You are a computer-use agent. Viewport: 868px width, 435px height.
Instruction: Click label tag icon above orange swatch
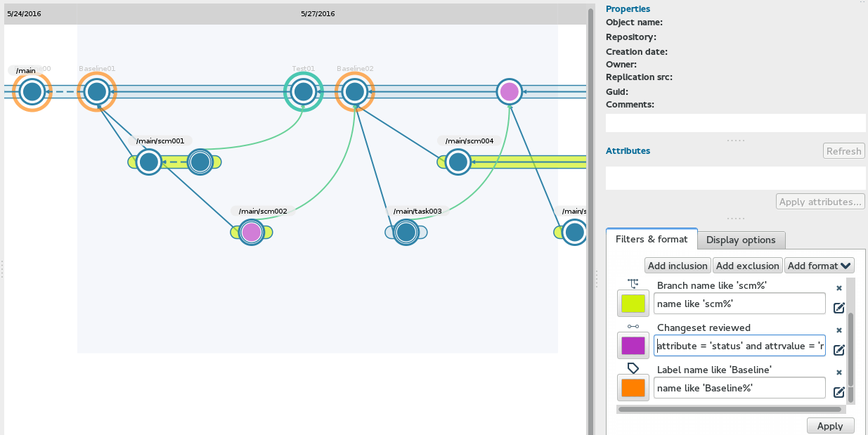tap(633, 368)
